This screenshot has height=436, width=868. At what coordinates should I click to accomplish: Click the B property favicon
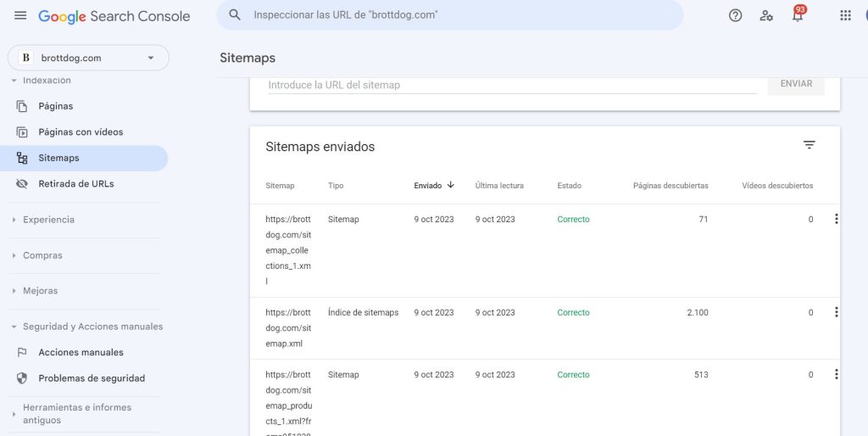tap(25, 58)
